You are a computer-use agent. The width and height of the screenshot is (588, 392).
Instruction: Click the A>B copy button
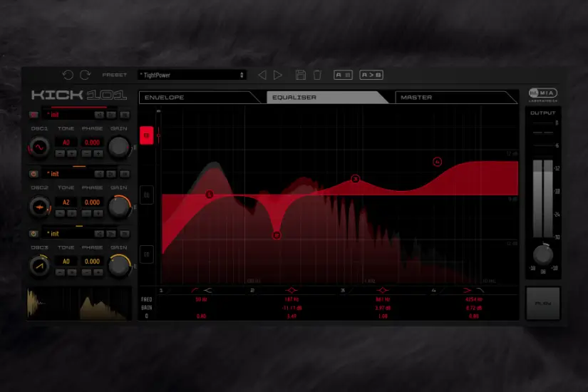[371, 75]
